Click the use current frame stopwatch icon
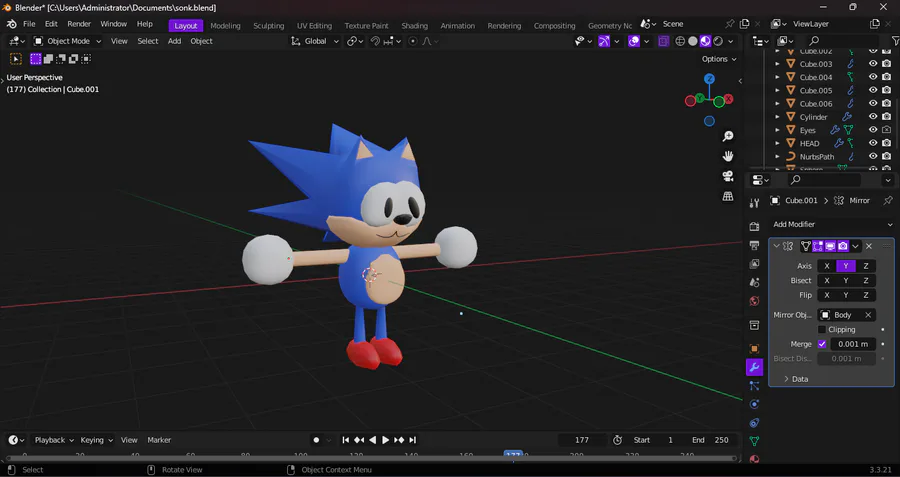 point(618,440)
